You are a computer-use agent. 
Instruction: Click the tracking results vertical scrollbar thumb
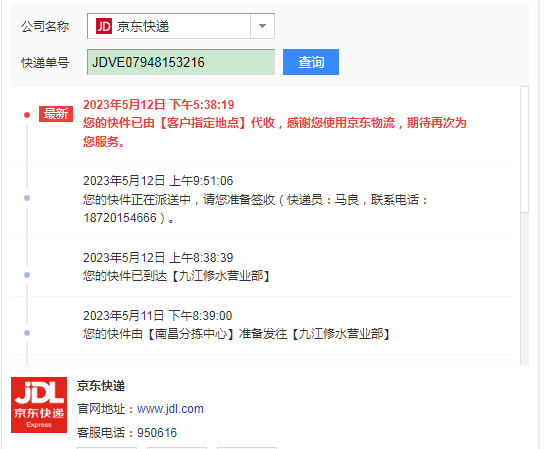[x=524, y=149]
